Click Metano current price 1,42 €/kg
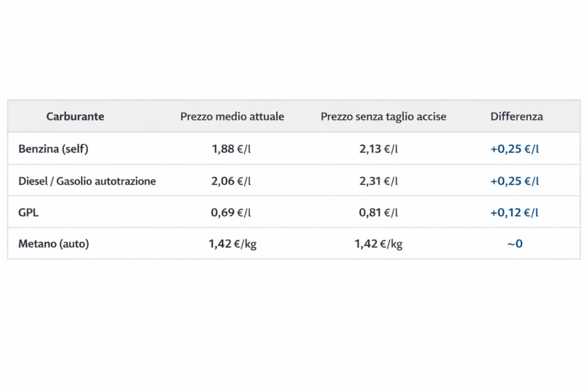This screenshot has height=392, width=588. tap(233, 244)
